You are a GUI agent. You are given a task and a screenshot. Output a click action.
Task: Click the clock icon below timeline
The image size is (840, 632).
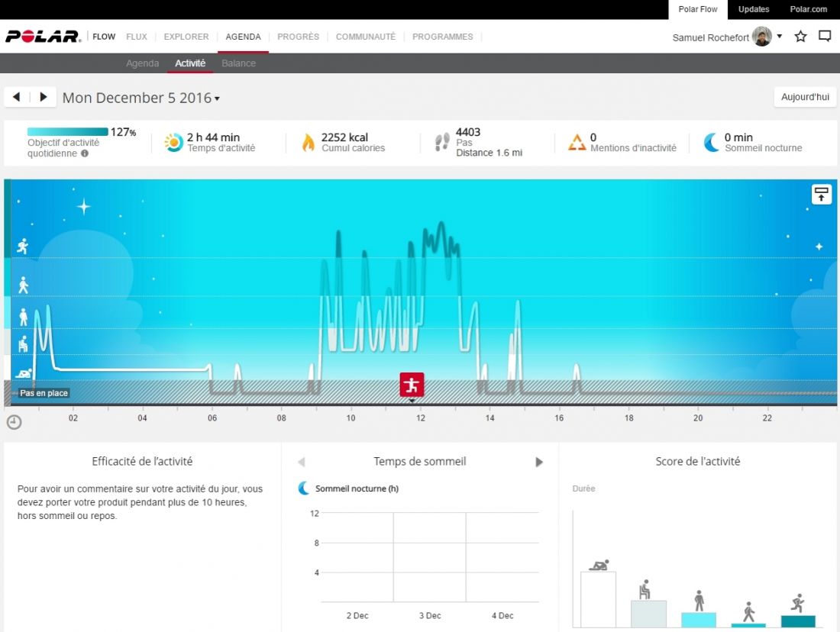coord(14,422)
